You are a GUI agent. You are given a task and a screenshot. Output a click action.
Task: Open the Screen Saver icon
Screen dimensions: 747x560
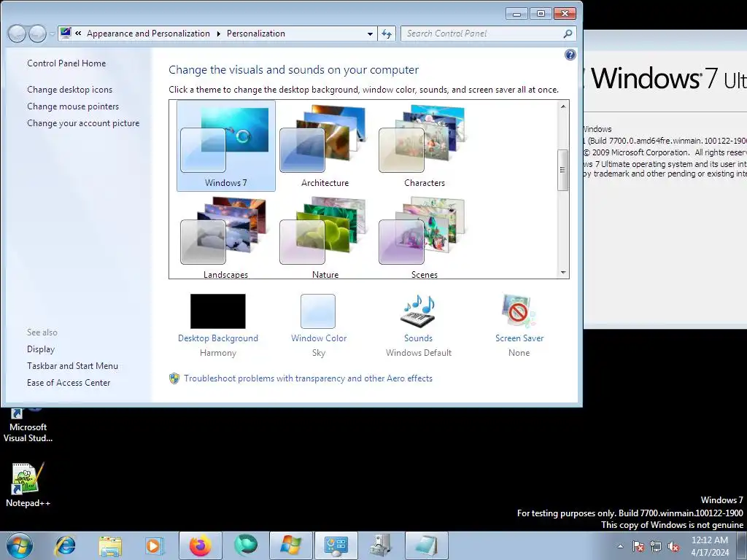(x=519, y=311)
